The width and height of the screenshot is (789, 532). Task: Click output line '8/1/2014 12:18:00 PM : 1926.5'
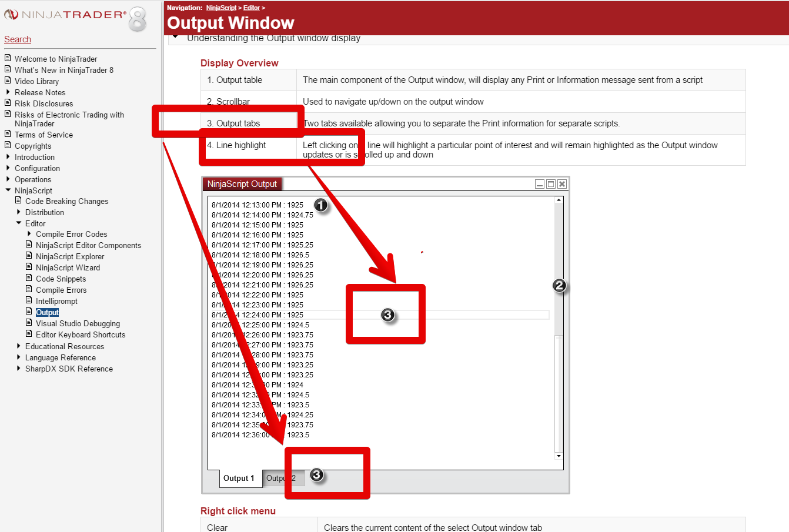pos(260,255)
